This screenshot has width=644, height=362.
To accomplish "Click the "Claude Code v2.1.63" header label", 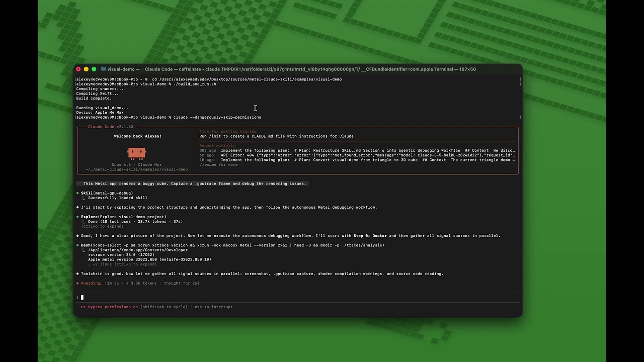I will click(x=111, y=127).
